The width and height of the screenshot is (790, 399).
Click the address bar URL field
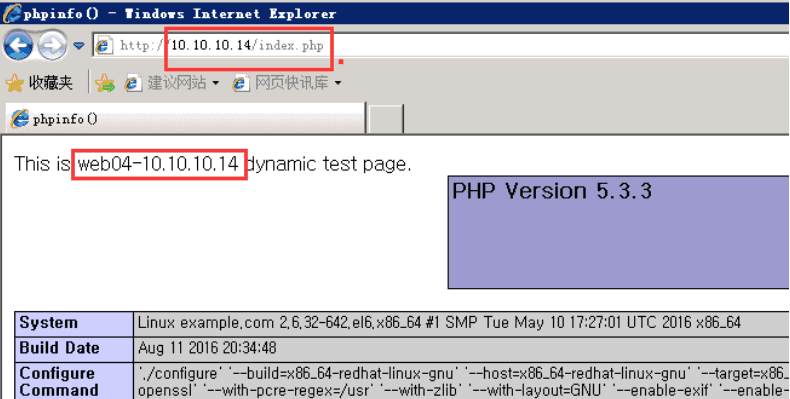coord(441,45)
